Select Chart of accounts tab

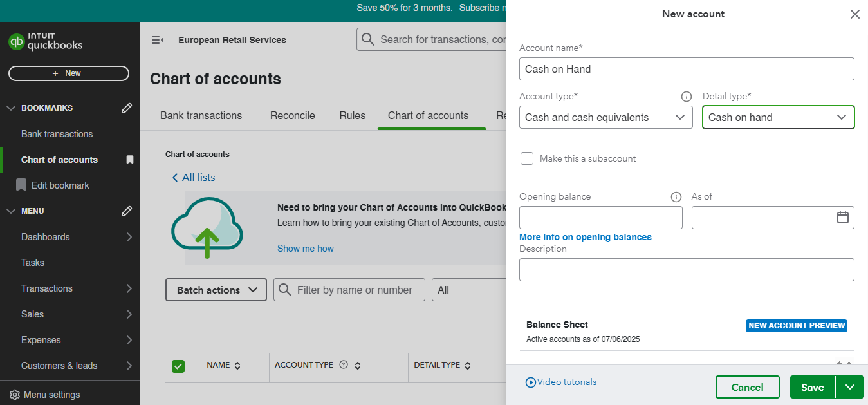pyautogui.click(x=429, y=116)
